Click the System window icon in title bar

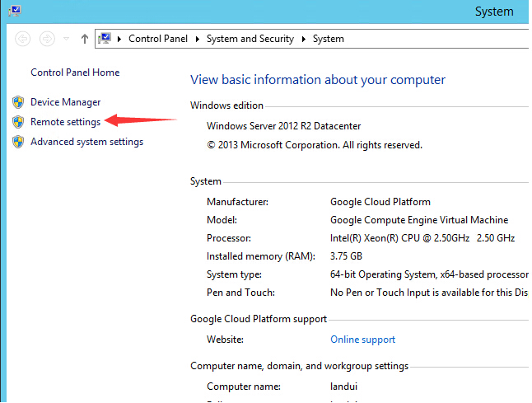(x=14, y=12)
